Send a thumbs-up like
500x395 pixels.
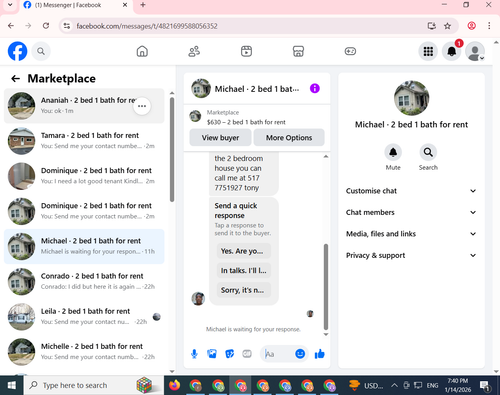319,354
